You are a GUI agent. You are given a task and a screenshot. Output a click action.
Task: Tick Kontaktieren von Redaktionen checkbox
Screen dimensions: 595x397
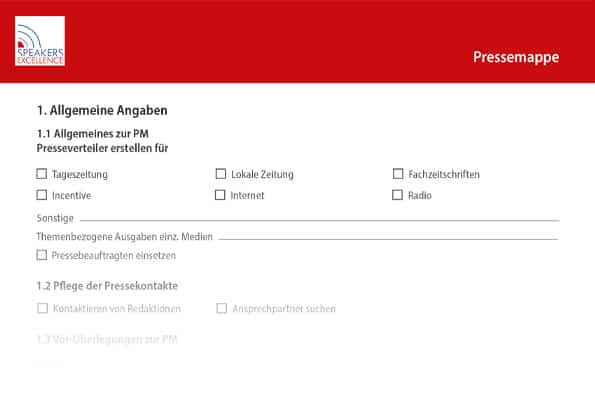click(x=42, y=308)
